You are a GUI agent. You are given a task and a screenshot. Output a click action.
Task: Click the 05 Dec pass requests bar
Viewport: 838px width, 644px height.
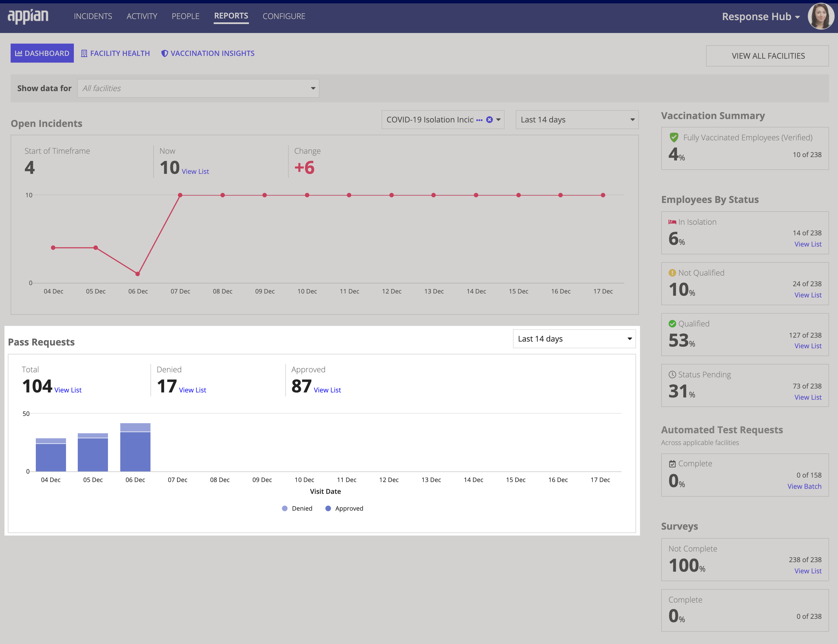click(93, 452)
